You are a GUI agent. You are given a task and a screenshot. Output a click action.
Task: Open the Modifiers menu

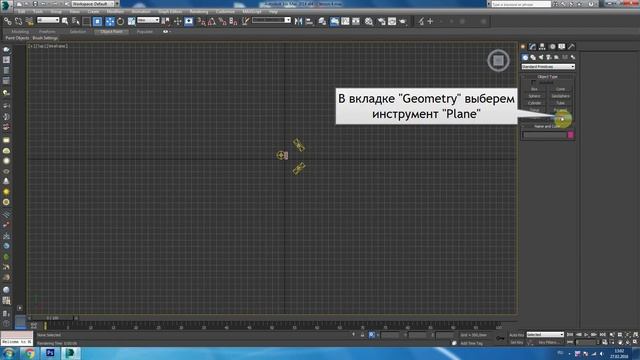point(115,12)
